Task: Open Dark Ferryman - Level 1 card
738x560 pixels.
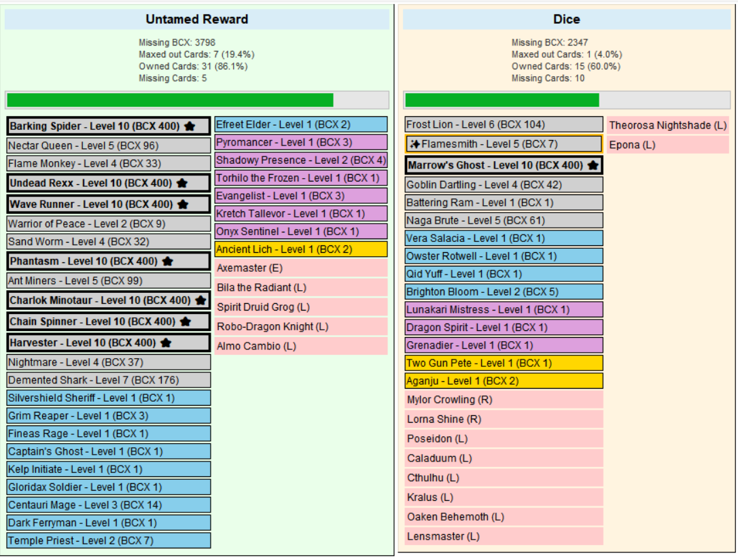Action: [109, 523]
